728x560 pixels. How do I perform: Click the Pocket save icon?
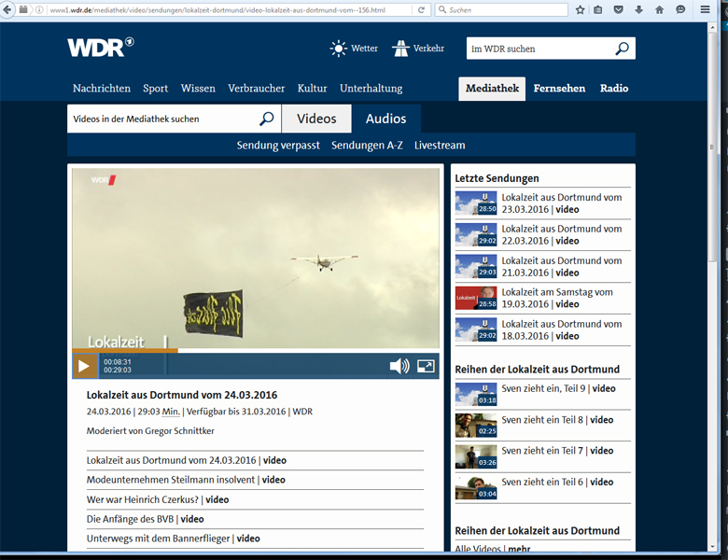[619, 9]
